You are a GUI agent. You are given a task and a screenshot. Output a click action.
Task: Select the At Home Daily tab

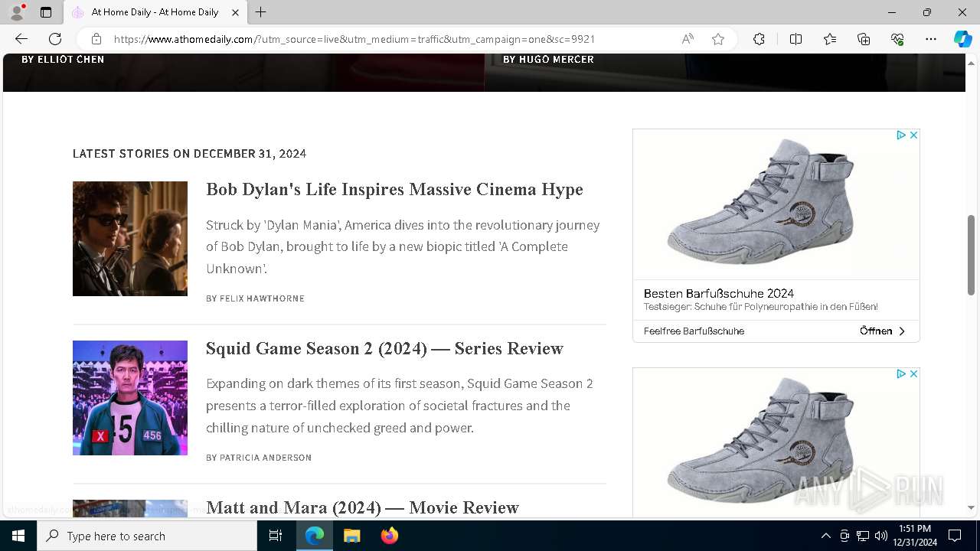click(155, 12)
